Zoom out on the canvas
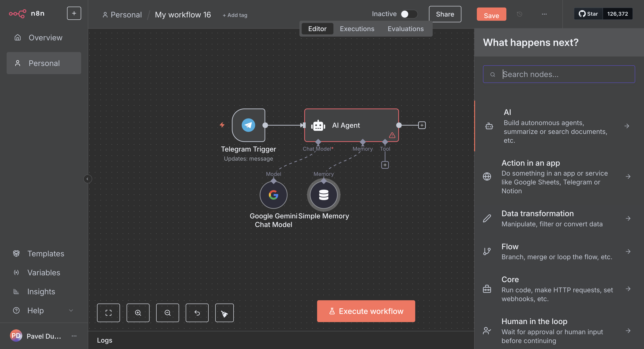 coord(167,313)
